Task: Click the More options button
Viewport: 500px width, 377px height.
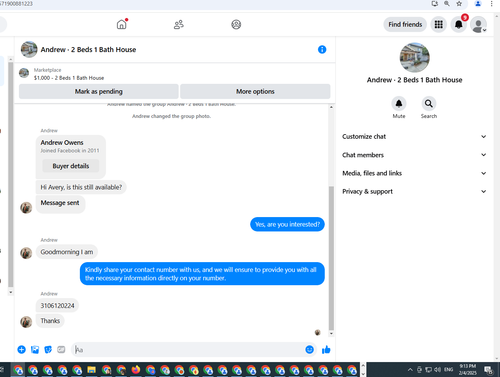Action: coord(255,91)
